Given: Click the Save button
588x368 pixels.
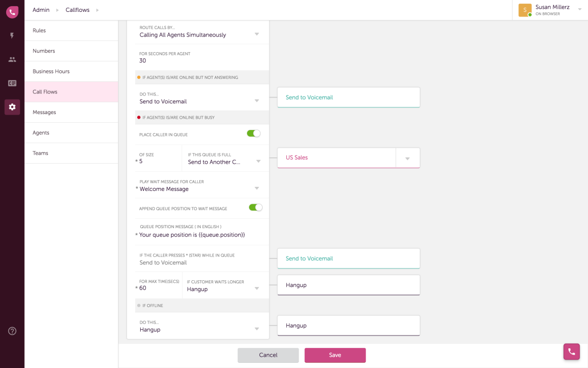Looking at the screenshot, I should [335, 355].
